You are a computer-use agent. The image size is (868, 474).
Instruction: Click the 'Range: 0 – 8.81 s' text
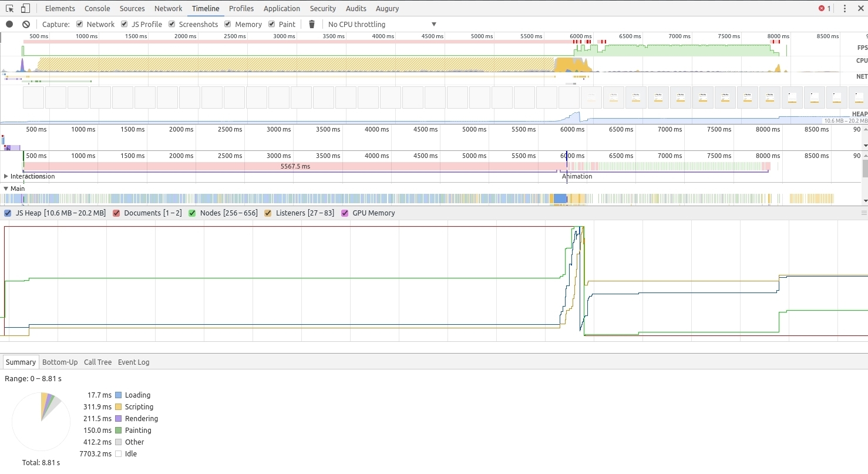click(33, 379)
